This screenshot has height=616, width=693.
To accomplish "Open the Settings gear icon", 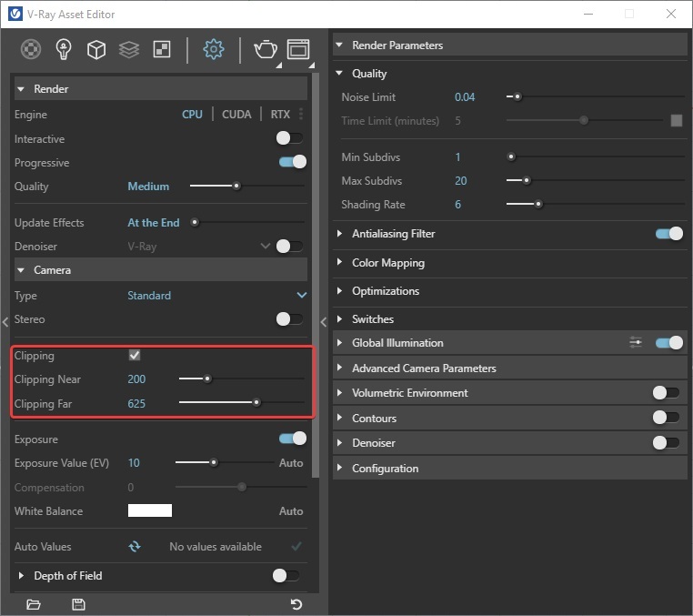I will pyautogui.click(x=214, y=49).
